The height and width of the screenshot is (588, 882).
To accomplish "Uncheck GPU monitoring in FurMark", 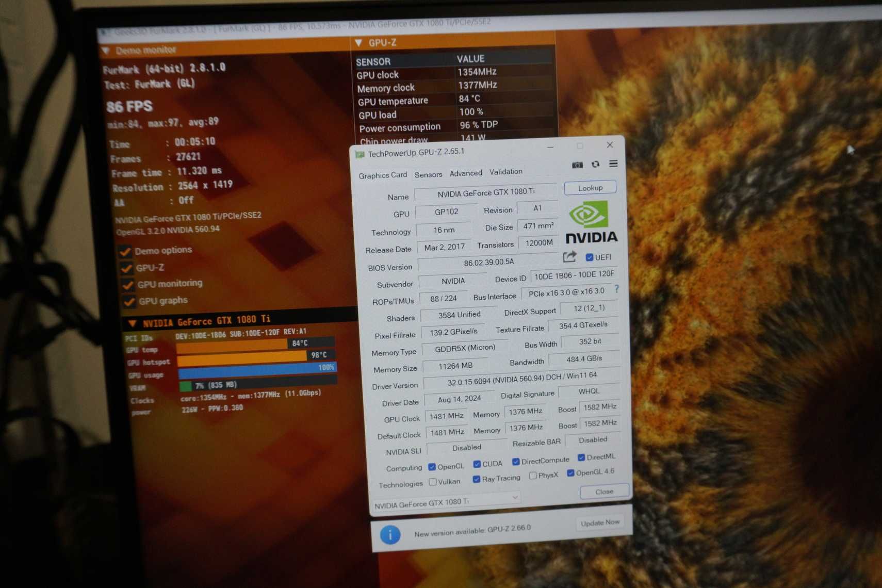I will [x=127, y=285].
